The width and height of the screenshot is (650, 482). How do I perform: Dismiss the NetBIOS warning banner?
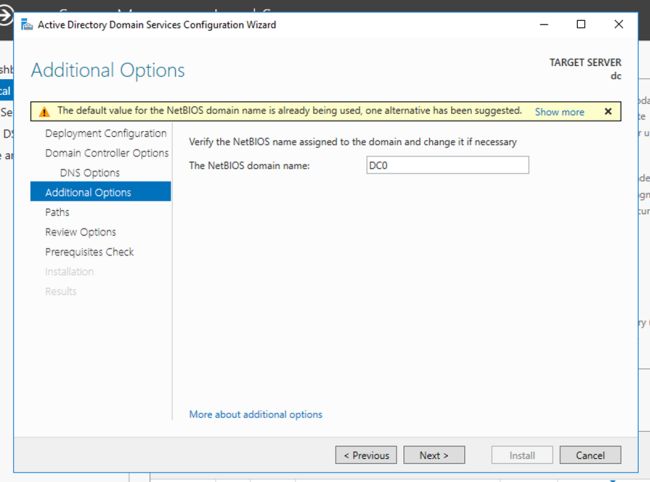point(608,111)
